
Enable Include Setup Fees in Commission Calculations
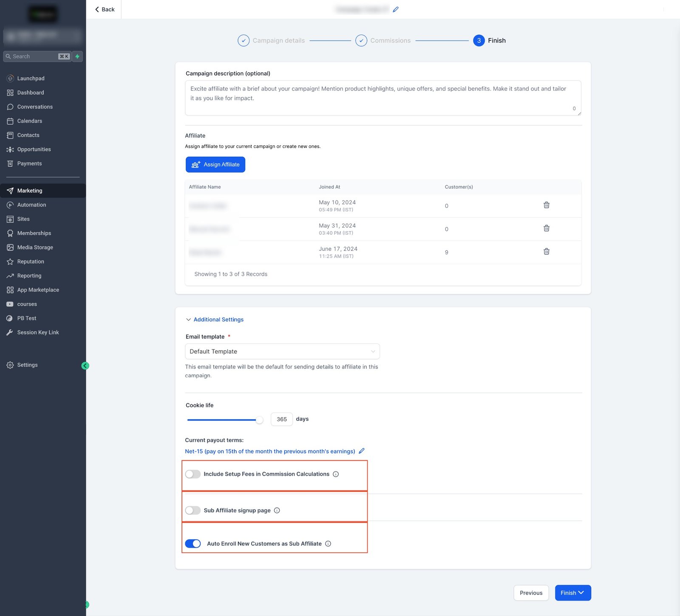click(193, 474)
